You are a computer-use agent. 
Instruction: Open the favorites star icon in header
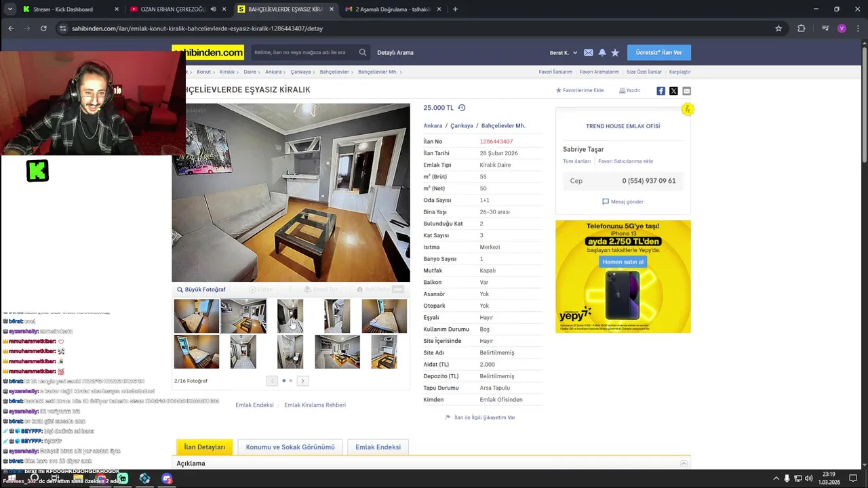tap(615, 53)
